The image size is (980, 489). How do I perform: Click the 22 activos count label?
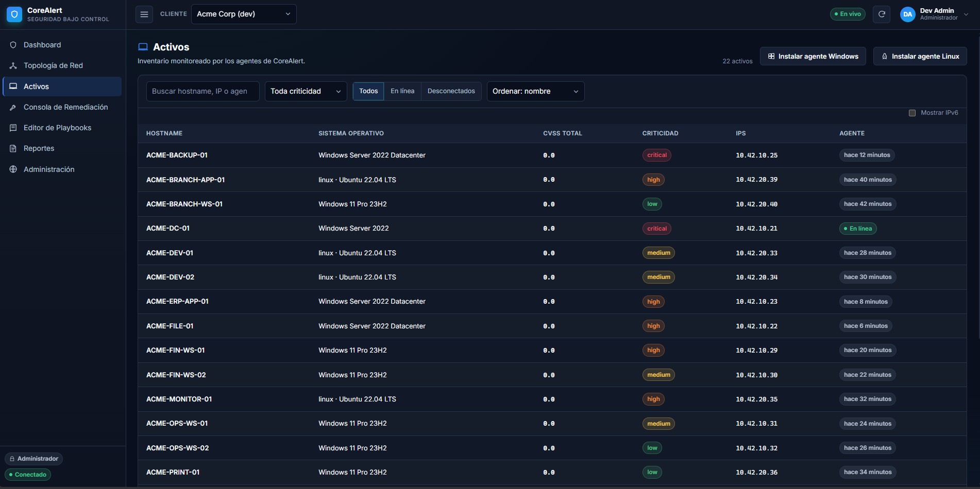coord(737,61)
